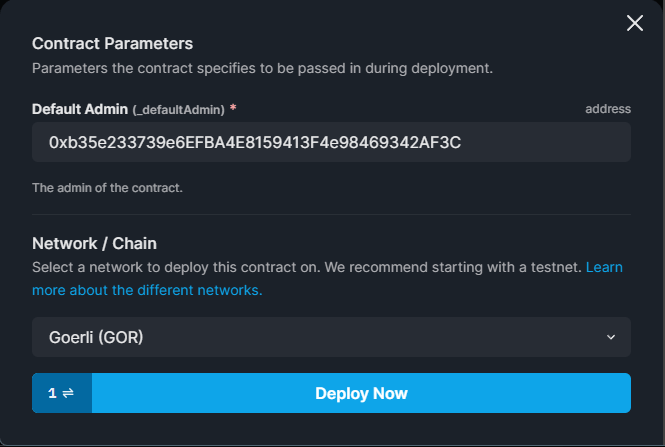Click the divider line above Network / Chain

[331, 215]
